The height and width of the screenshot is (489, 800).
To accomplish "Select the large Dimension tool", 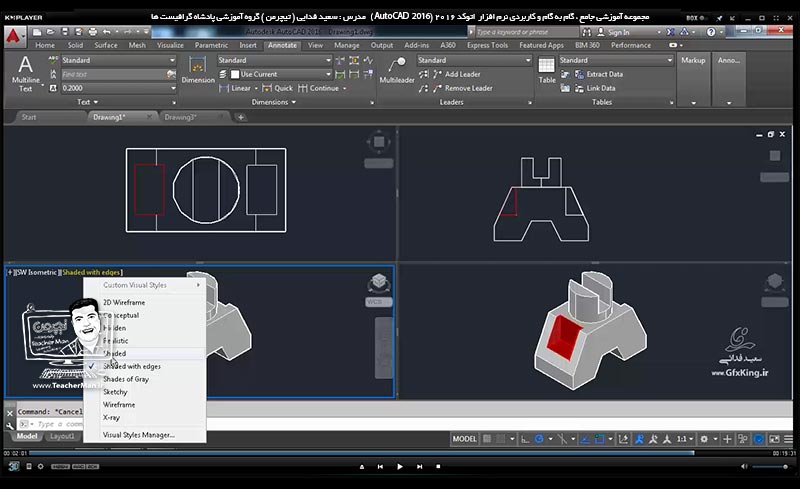I will click(198, 70).
